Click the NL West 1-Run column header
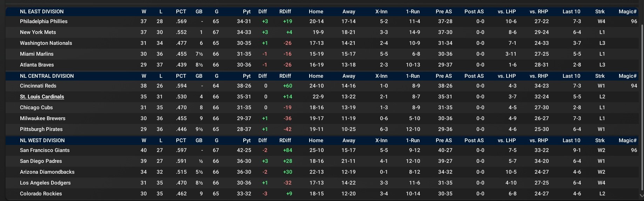This screenshot has height=201, width=644. coord(413,140)
